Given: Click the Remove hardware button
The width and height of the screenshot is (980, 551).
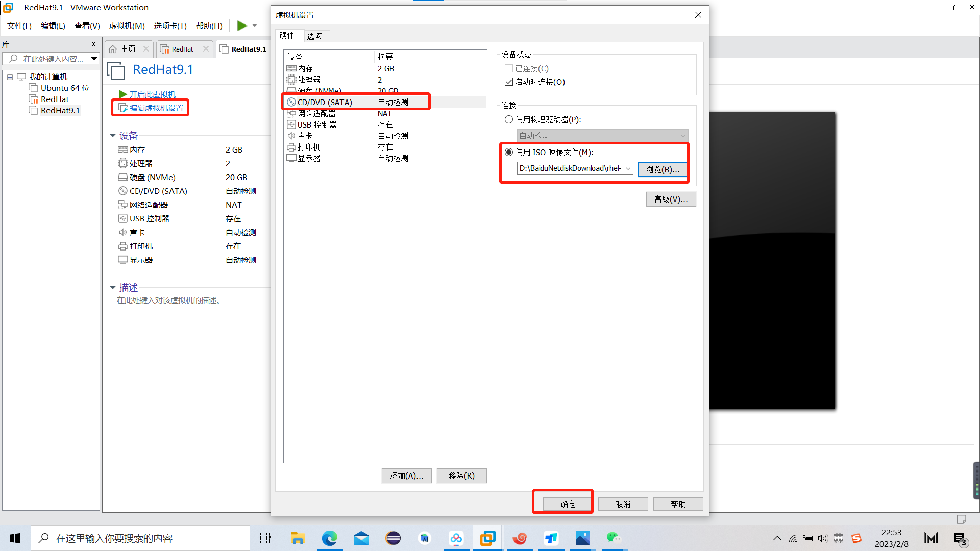Looking at the screenshot, I should [461, 475].
